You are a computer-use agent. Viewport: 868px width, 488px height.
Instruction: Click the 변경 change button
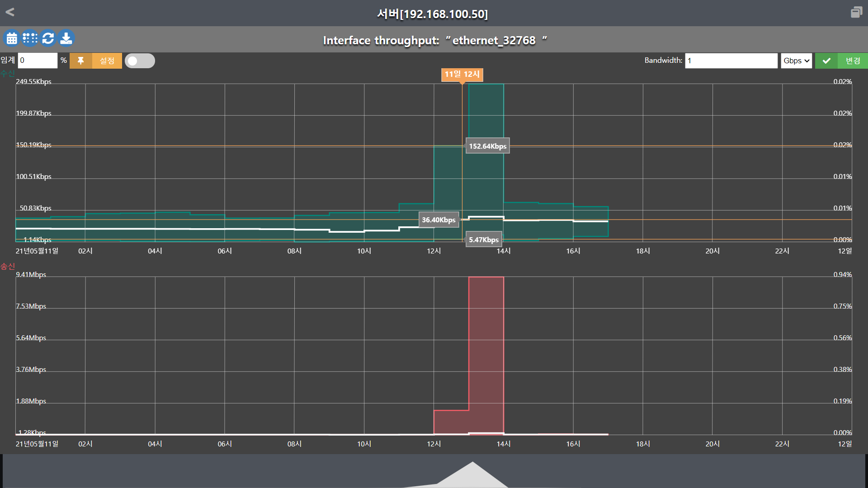(853, 61)
